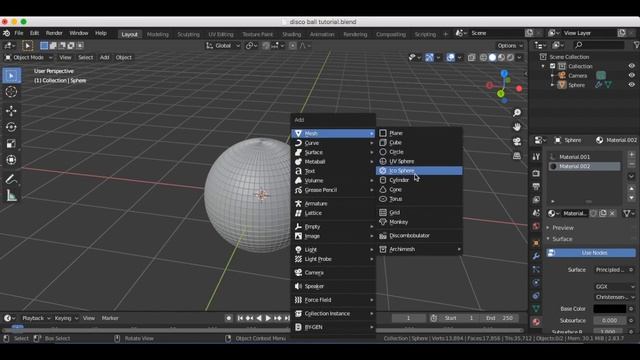Open the Tool properties tab icon
The width and height of the screenshot is (640, 360).
(536, 157)
